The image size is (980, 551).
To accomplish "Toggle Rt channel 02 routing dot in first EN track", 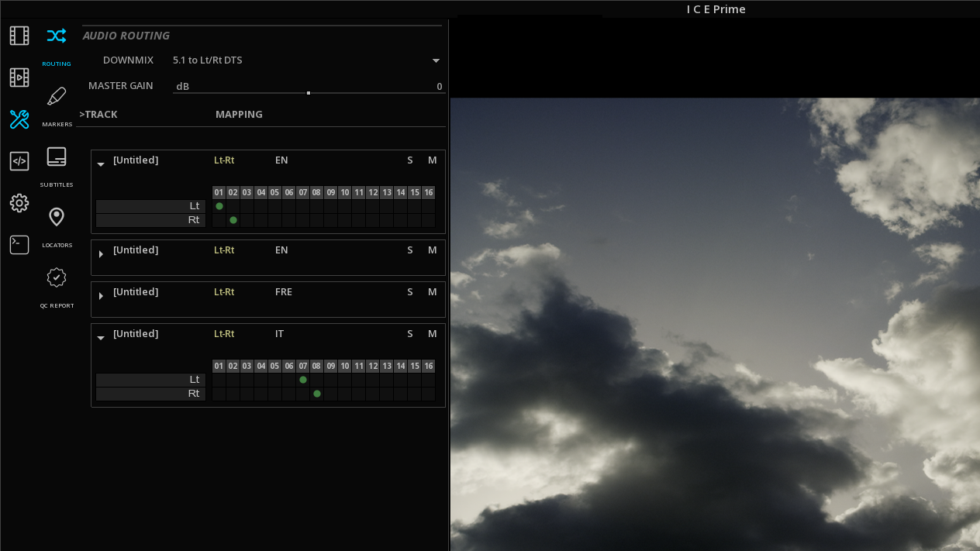I will (233, 220).
